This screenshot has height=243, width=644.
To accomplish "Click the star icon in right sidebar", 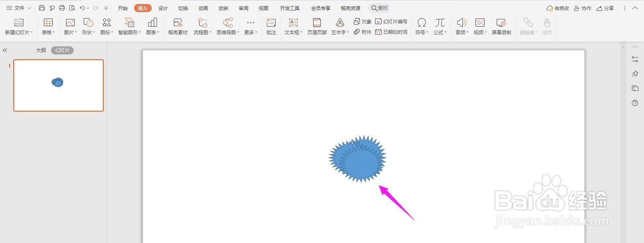I will pyautogui.click(x=635, y=74).
